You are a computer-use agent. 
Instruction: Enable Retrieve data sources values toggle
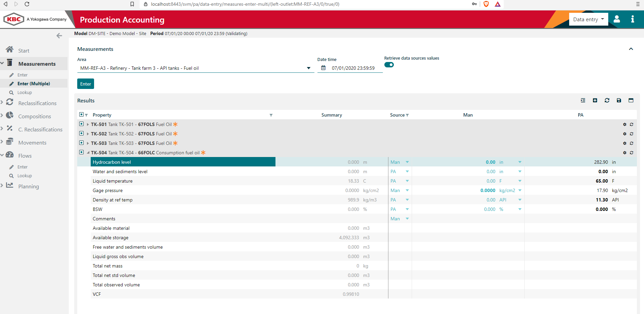pyautogui.click(x=389, y=65)
